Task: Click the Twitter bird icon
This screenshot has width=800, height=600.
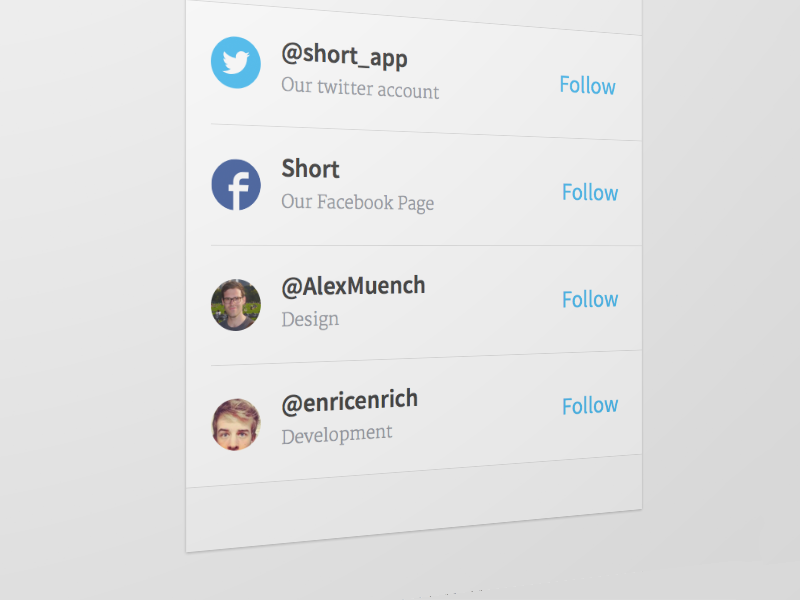Action: pyautogui.click(x=236, y=63)
